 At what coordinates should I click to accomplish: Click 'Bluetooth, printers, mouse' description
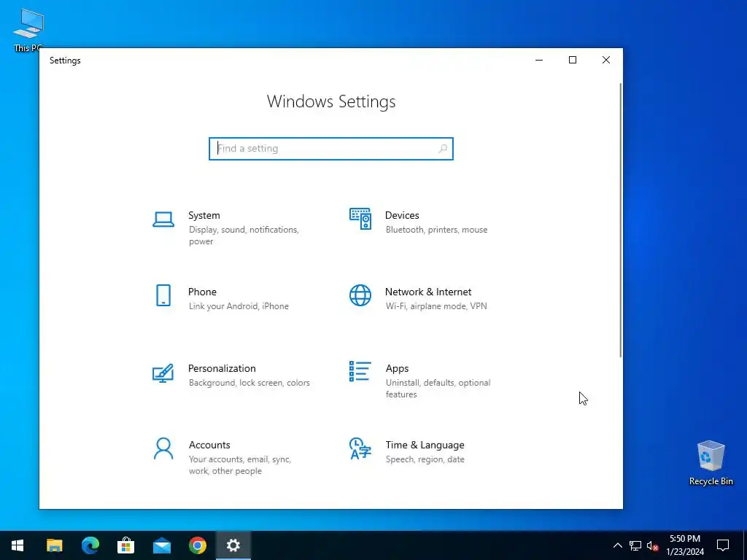[x=437, y=230]
